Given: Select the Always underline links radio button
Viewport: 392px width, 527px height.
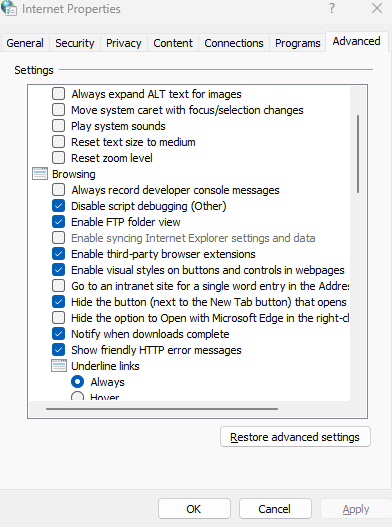Looking at the screenshot, I should (78, 382).
